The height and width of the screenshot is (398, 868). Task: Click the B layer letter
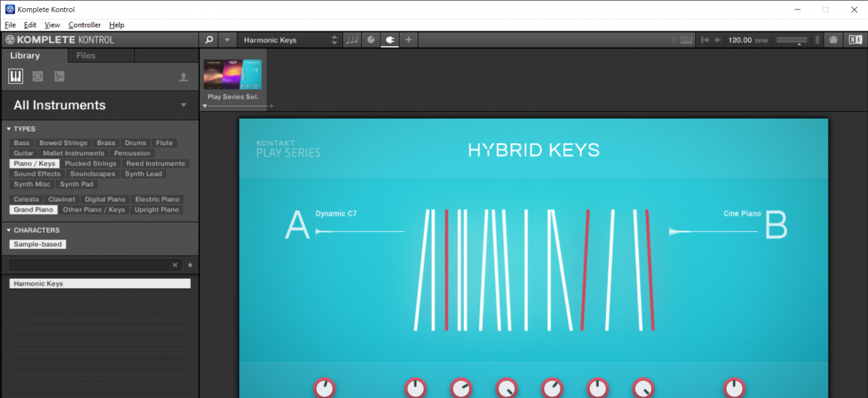(x=776, y=226)
